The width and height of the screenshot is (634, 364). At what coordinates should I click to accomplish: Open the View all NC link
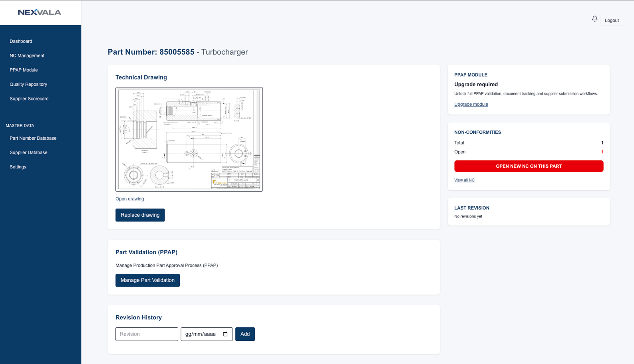pyautogui.click(x=464, y=180)
